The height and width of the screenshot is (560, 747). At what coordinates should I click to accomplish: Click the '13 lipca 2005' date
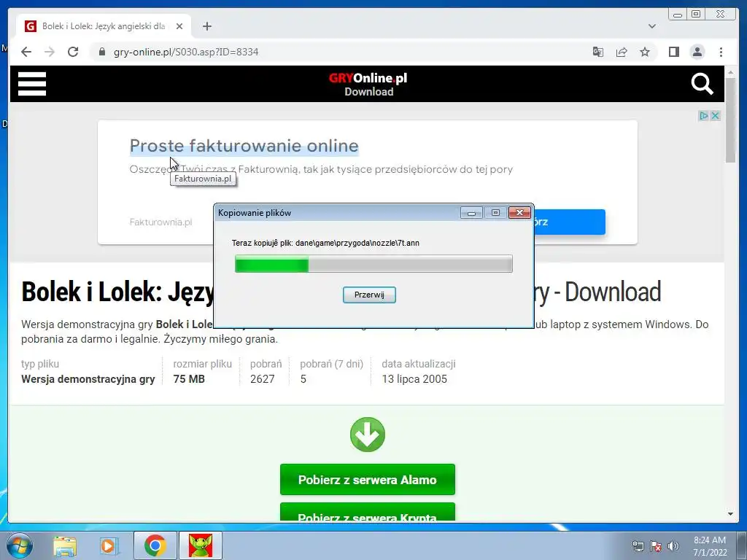(x=414, y=379)
